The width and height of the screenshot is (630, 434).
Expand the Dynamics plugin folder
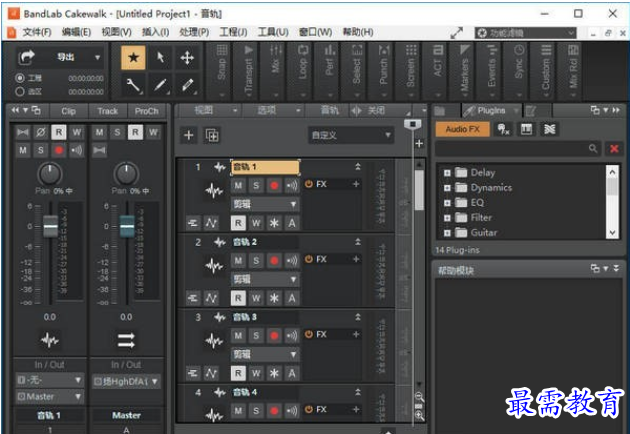(x=447, y=188)
